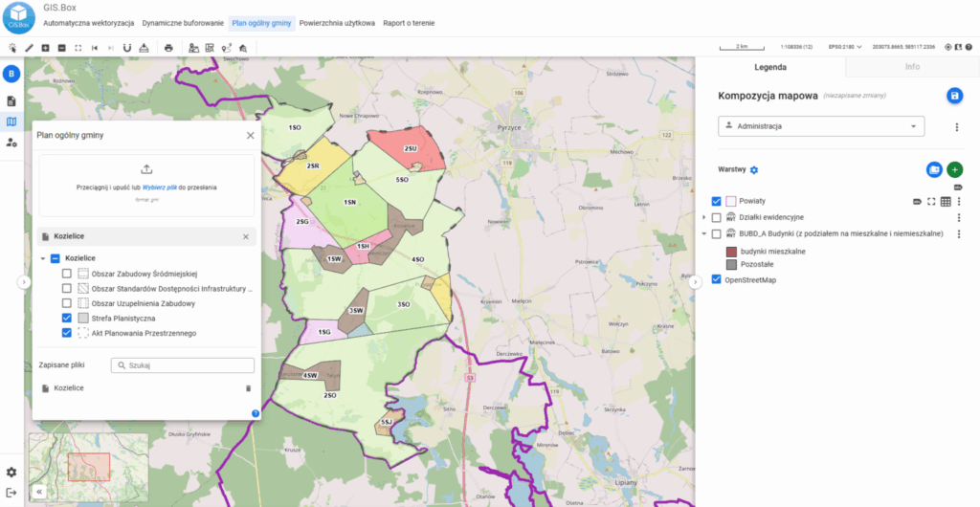Open the Raport o terenie menu
Image resolution: width=980 pixels, height=507 pixels.
[409, 22]
